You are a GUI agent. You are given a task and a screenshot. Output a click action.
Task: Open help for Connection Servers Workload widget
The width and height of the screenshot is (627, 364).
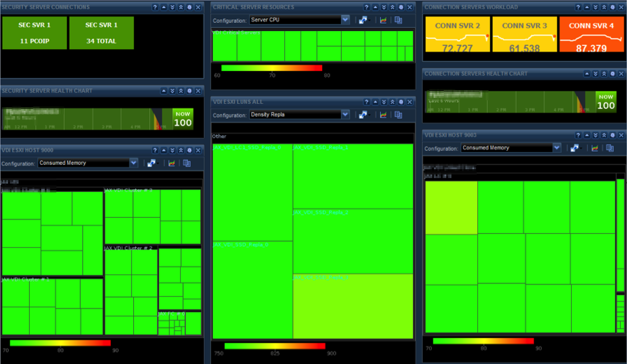(x=578, y=7)
